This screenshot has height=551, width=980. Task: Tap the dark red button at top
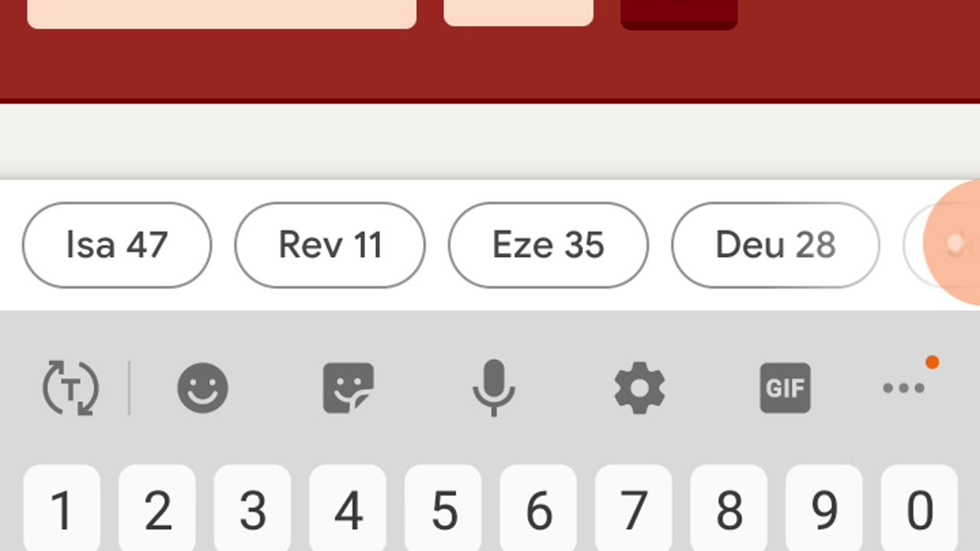click(679, 14)
